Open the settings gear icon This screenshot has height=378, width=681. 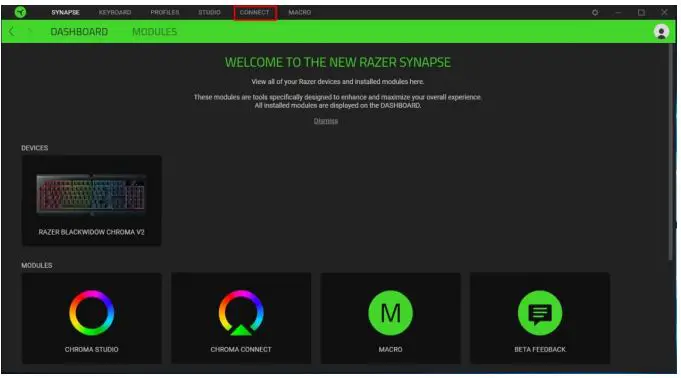(x=595, y=13)
